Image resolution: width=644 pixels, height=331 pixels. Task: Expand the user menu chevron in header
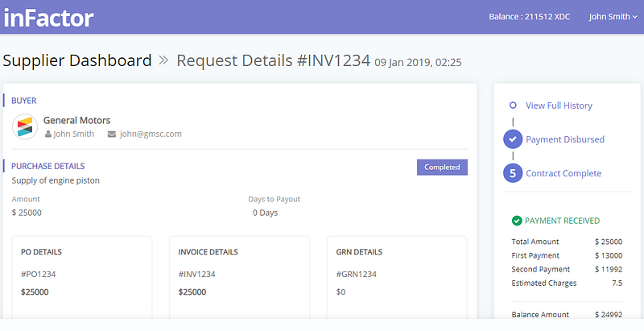point(635,17)
